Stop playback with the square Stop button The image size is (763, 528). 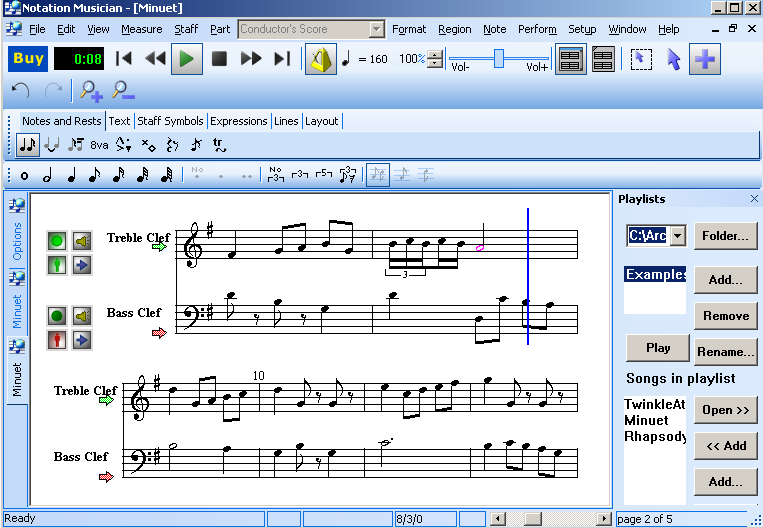coord(219,59)
